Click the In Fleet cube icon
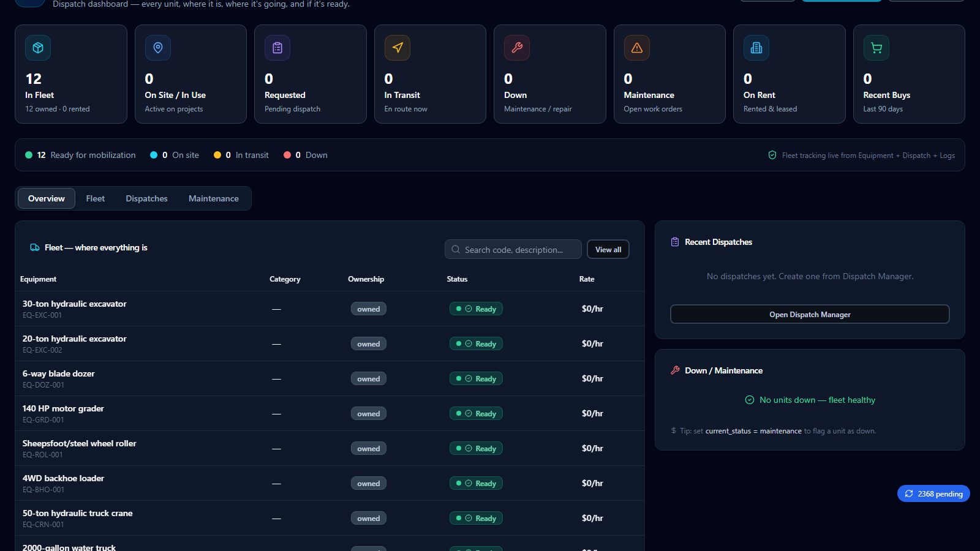Image resolution: width=980 pixels, height=551 pixels. coord(38,48)
